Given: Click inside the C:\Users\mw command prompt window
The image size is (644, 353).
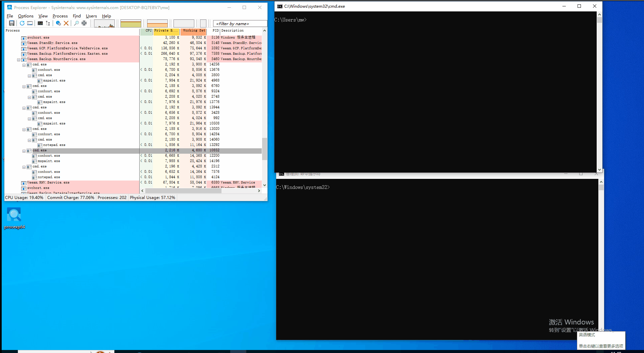Looking at the screenshot, I should pos(435,92).
